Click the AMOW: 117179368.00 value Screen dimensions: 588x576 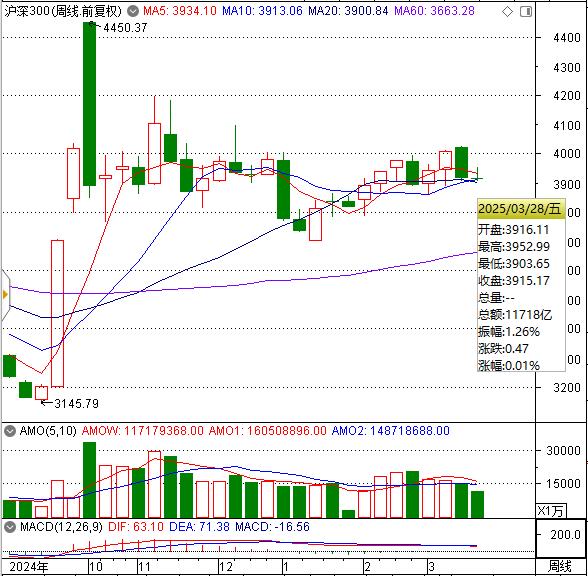click(x=142, y=430)
